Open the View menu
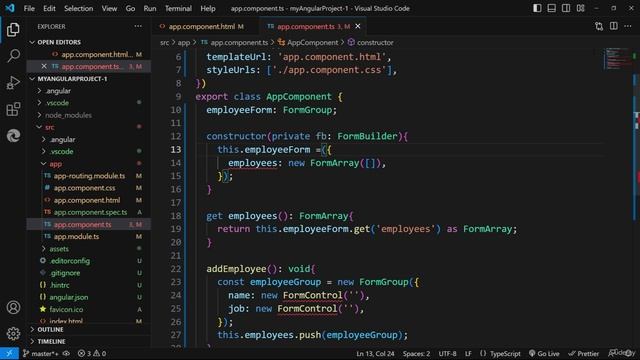640x360 pixels. [109, 8]
